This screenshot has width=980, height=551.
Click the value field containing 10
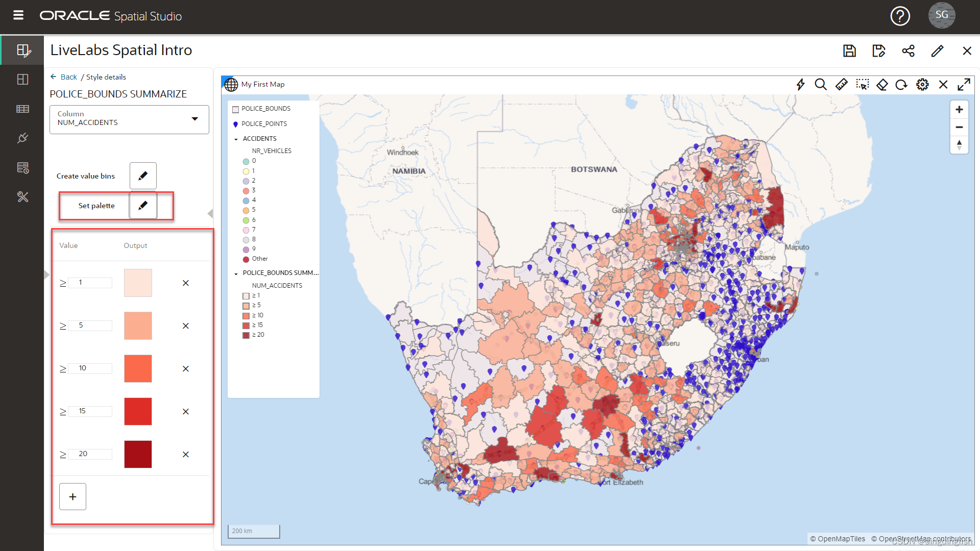(90, 368)
